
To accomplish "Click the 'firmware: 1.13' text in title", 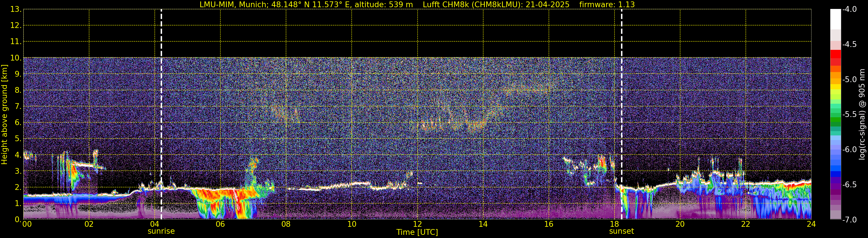I will (607, 5).
